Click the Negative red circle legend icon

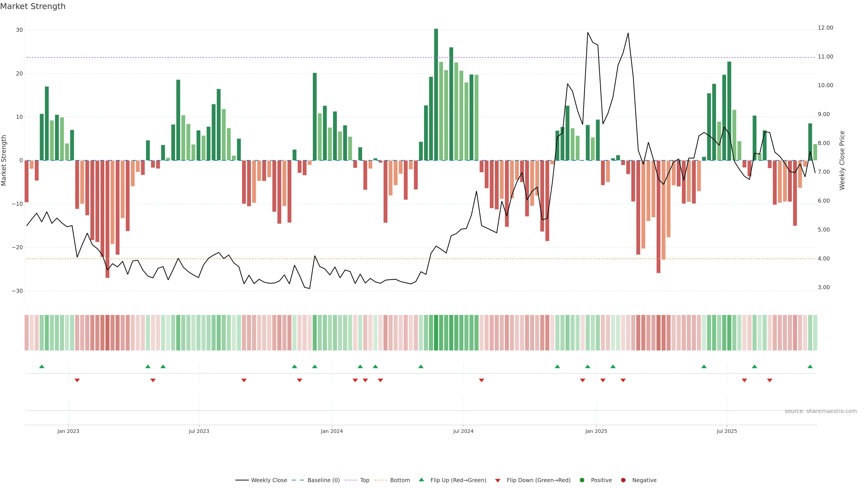coord(623,480)
